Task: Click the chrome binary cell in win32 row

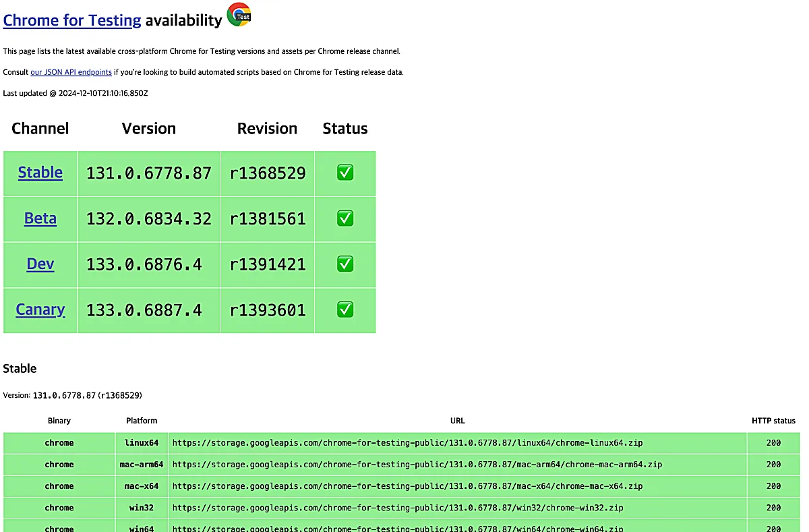Action: (x=59, y=508)
